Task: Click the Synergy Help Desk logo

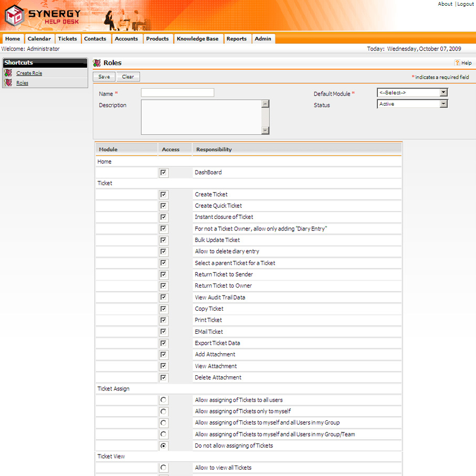Action: pyautogui.click(x=43, y=16)
